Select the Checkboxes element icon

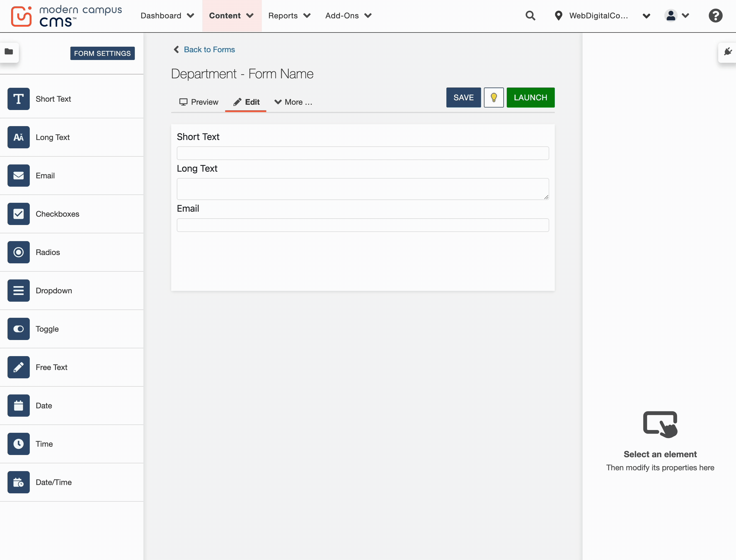point(18,214)
